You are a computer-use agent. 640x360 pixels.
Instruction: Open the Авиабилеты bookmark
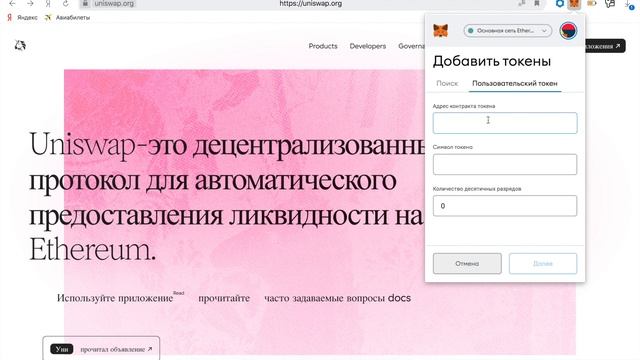pyautogui.click(x=67, y=18)
